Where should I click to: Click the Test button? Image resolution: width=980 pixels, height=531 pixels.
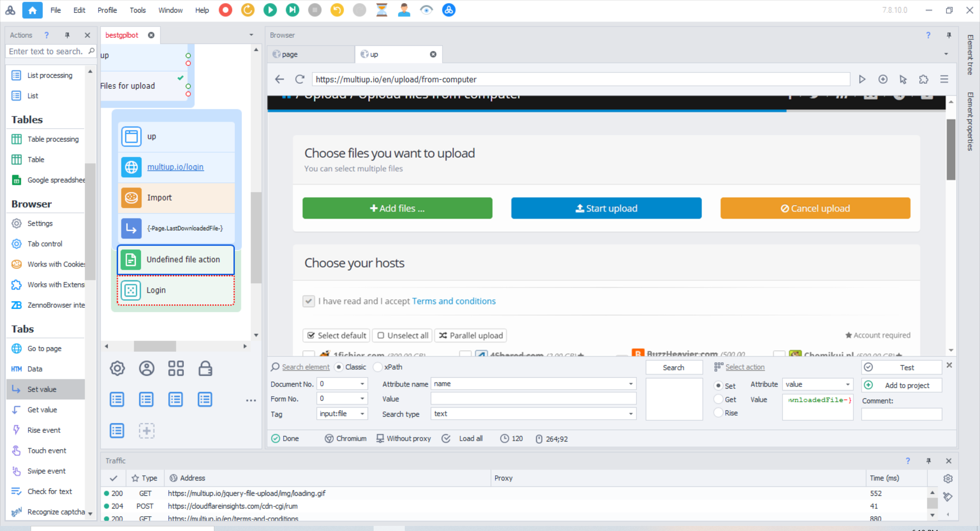pyautogui.click(x=901, y=368)
